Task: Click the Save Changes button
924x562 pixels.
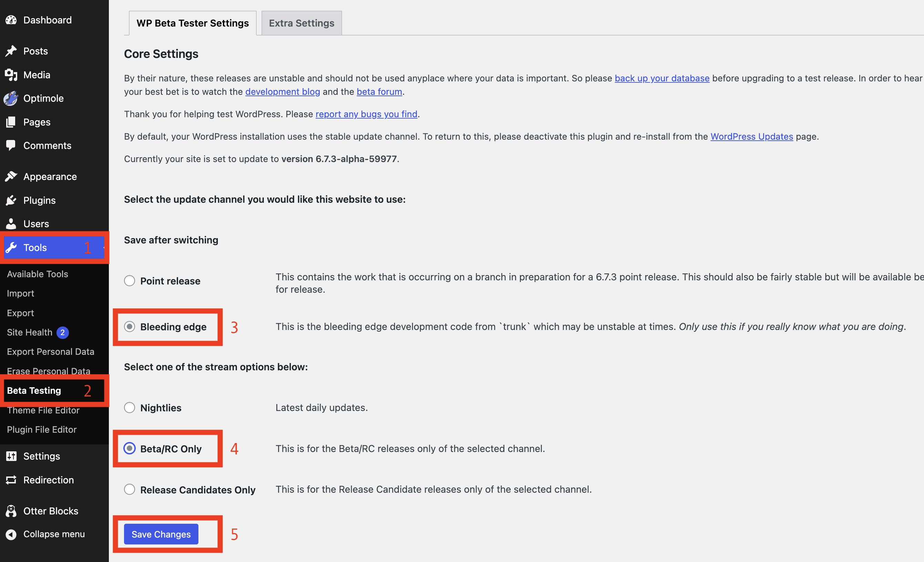Action: [161, 534]
